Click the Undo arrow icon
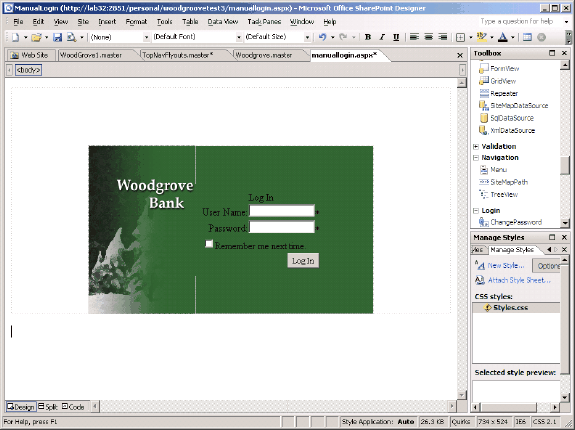The height and width of the screenshot is (430, 575). coord(322,37)
